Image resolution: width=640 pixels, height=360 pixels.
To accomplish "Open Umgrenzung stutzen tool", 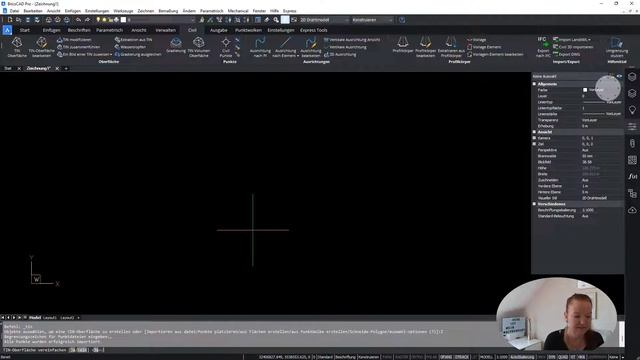I will (x=617, y=47).
